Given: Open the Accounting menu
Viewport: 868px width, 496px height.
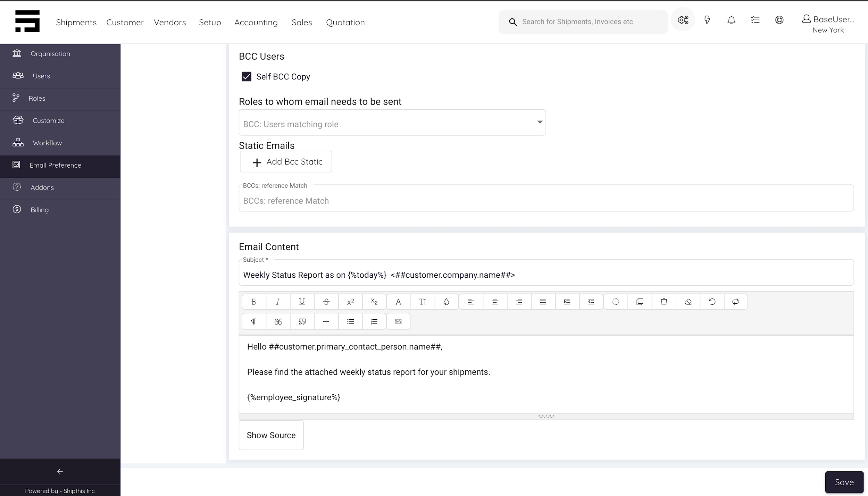Looking at the screenshot, I should tap(256, 22).
